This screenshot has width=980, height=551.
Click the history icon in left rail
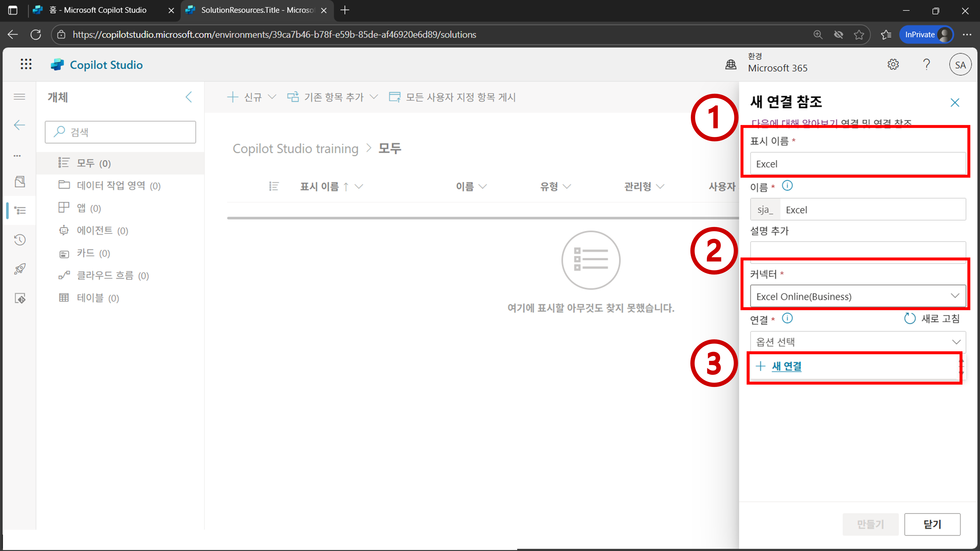tap(20, 240)
